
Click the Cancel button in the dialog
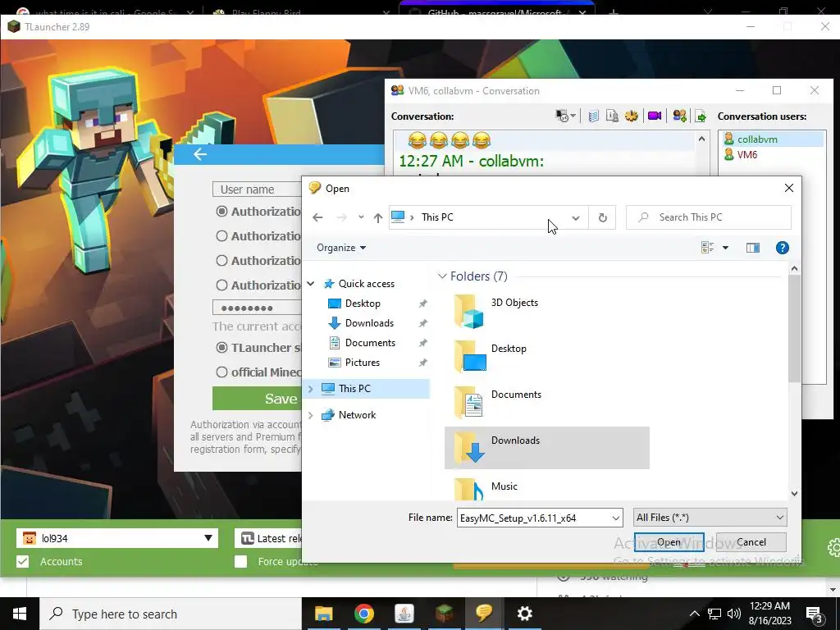pyautogui.click(x=751, y=542)
